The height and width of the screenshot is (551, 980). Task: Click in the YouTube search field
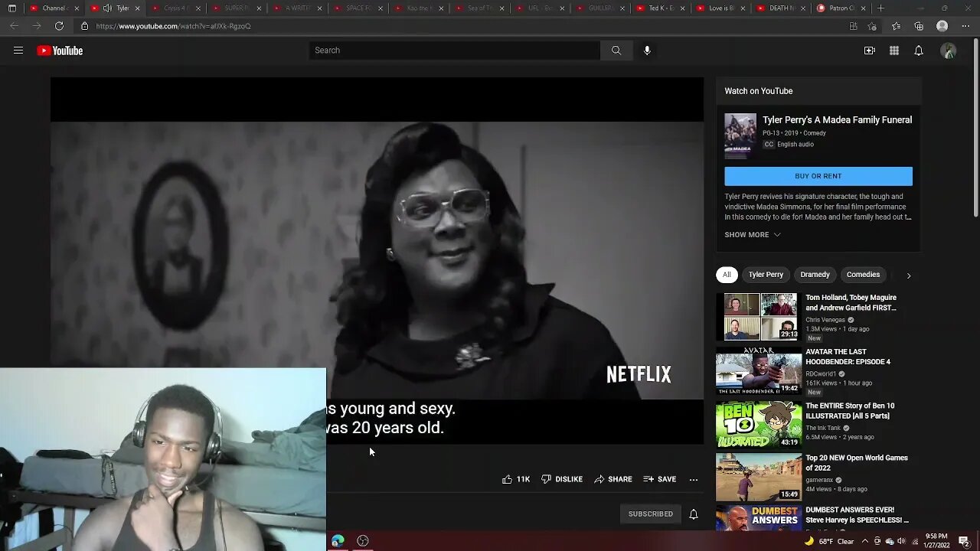[455, 51]
